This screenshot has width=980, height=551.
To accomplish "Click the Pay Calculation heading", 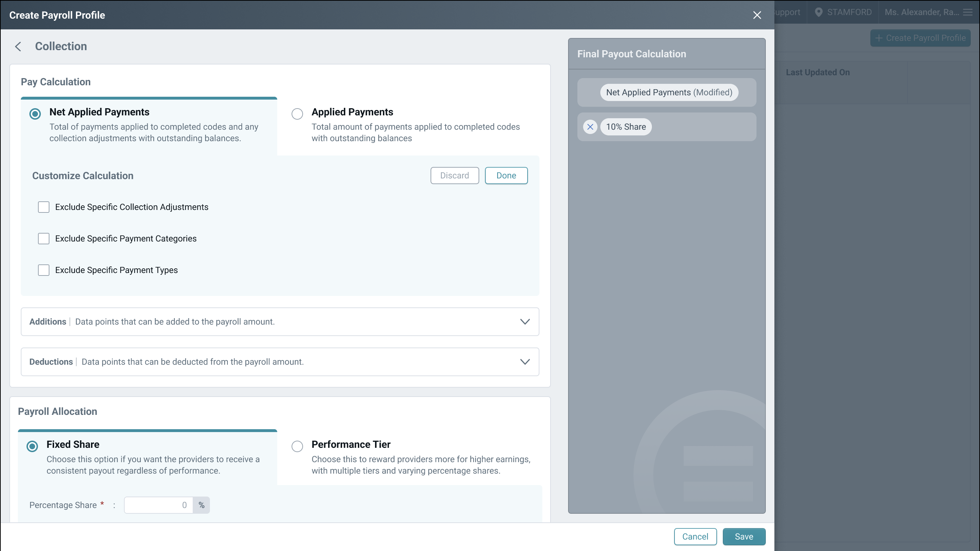I will [56, 82].
